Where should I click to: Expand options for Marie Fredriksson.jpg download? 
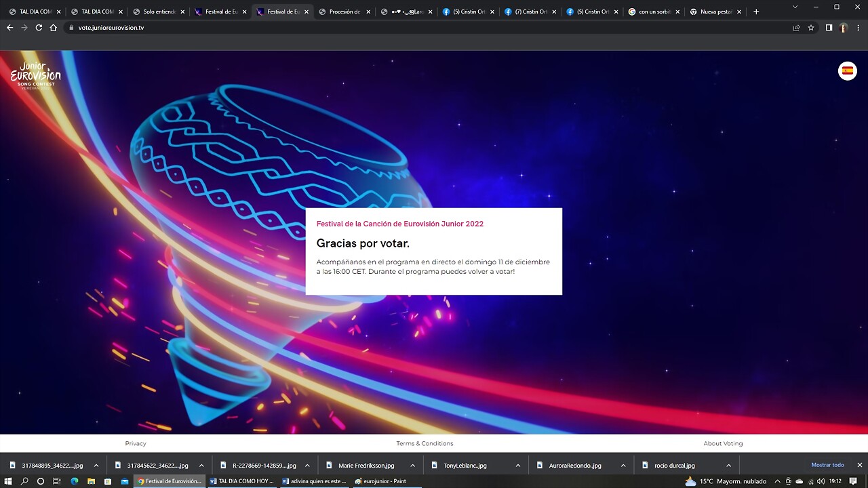412,466
